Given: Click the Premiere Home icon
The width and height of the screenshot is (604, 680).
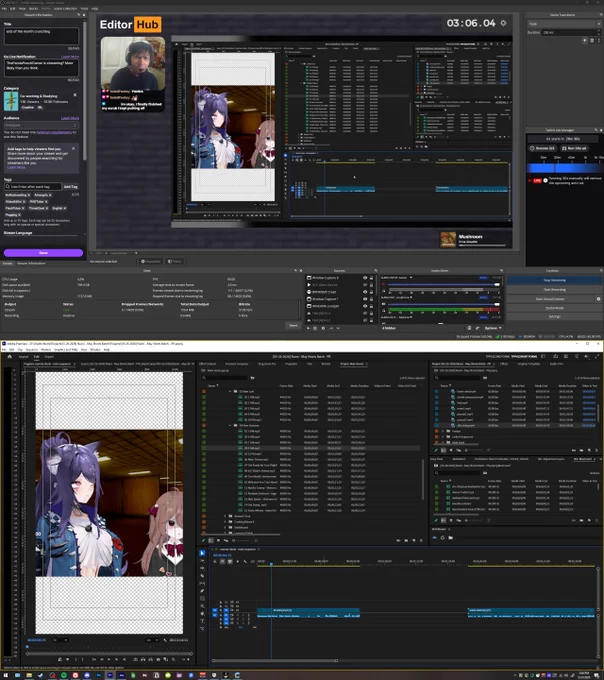Looking at the screenshot, I should (10, 356).
